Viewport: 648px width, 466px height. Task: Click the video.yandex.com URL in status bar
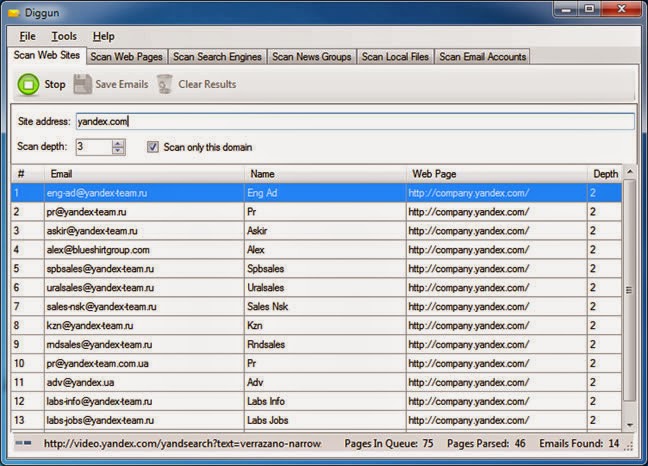click(x=182, y=444)
